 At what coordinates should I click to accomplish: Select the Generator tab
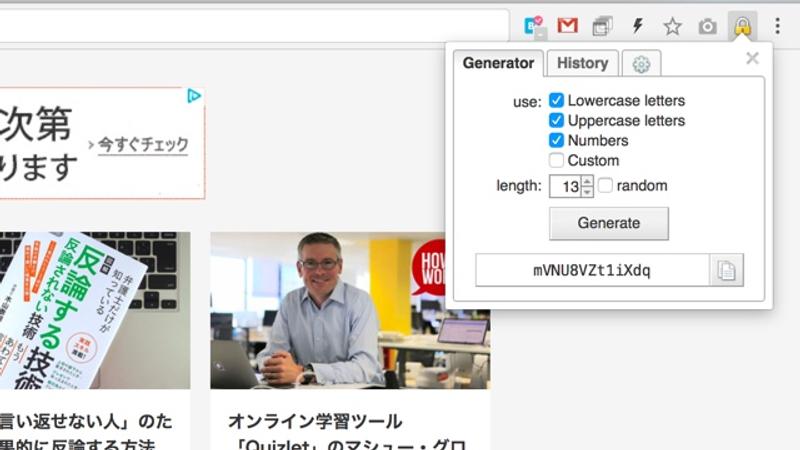point(498,63)
